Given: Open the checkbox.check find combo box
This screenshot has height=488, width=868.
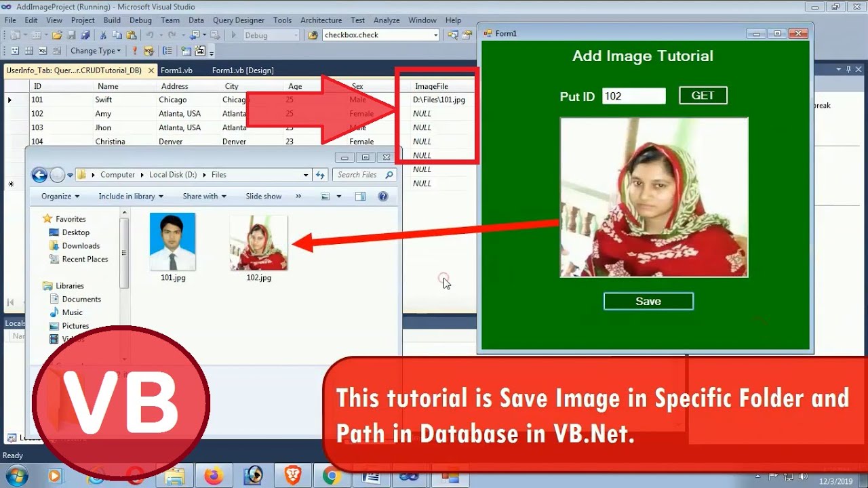Looking at the screenshot, I should [381, 35].
